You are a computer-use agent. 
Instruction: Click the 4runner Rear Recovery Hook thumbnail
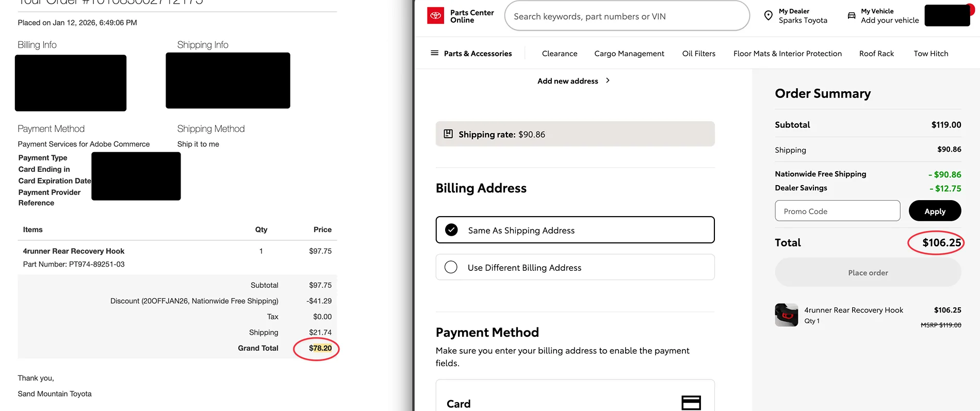click(786, 315)
